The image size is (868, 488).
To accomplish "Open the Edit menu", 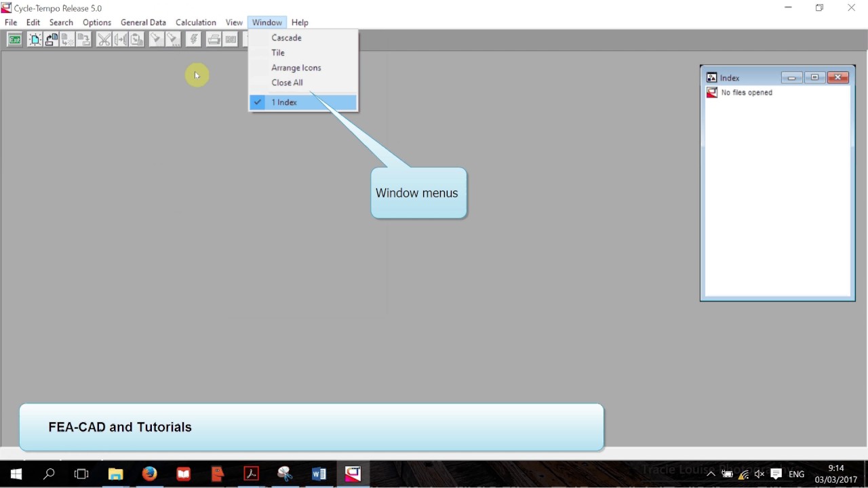I will coord(33,22).
